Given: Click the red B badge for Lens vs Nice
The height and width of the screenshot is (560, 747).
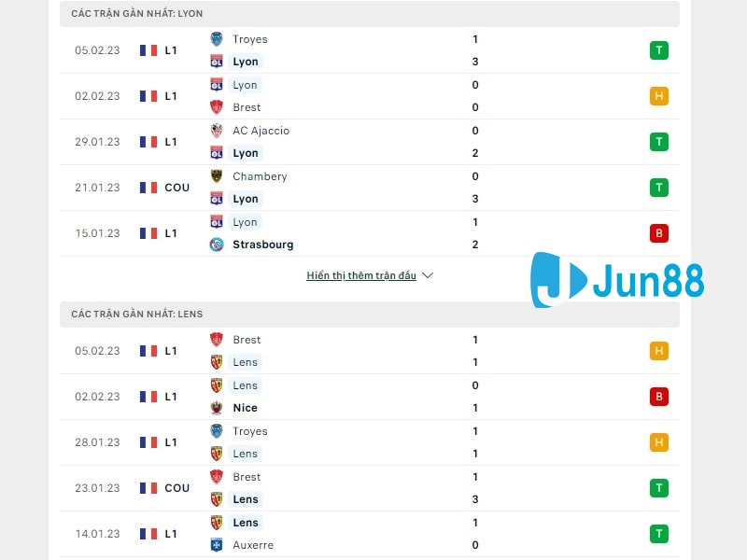Looking at the screenshot, I should click(x=659, y=397).
